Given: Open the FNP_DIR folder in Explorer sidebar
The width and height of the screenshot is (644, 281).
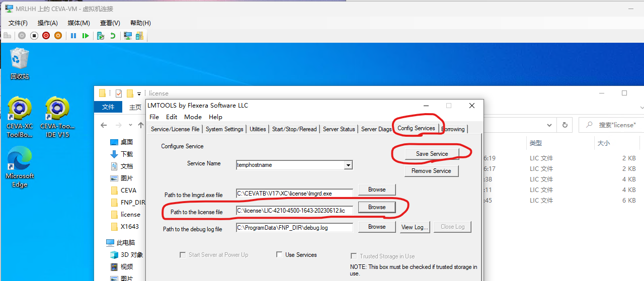Looking at the screenshot, I should coord(129,203).
